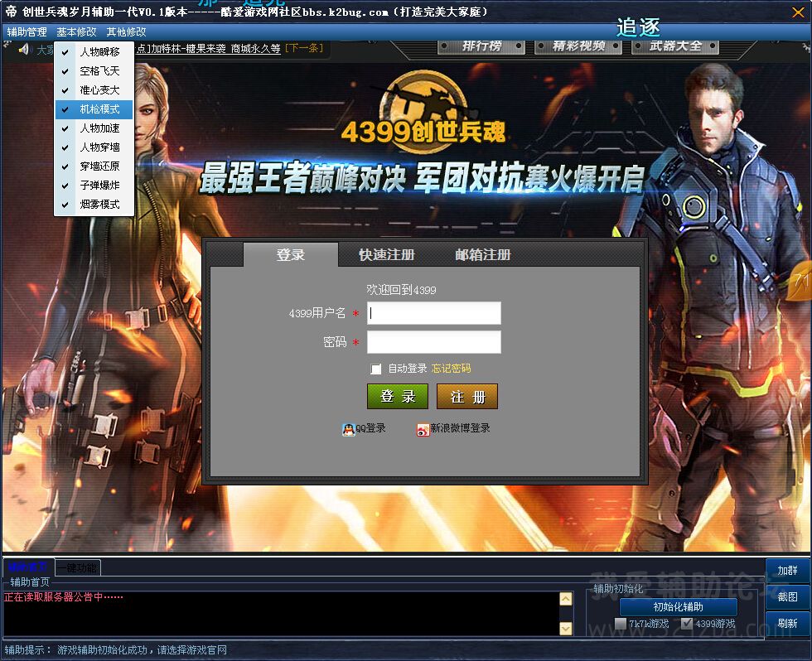This screenshot has width=812, height=661.
Task: Click the speaker announcement icon
Action: click(x=24, y=49)
